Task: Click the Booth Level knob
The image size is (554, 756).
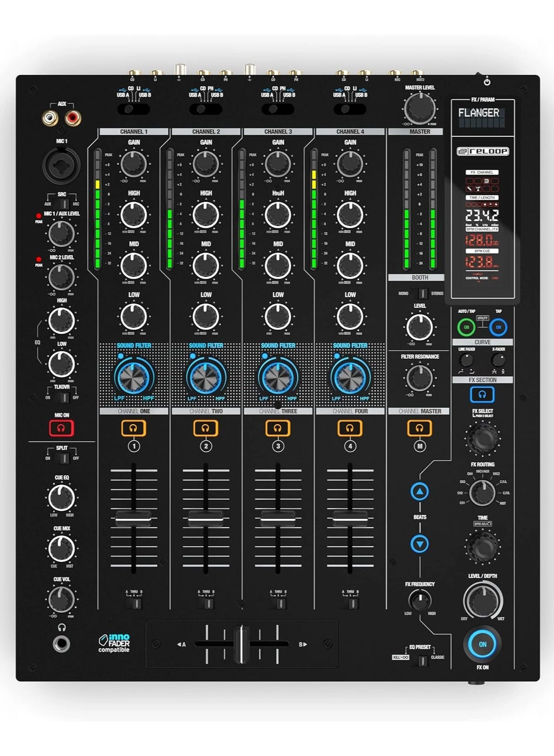Action: pyautogui.click(x=419, y=327)
